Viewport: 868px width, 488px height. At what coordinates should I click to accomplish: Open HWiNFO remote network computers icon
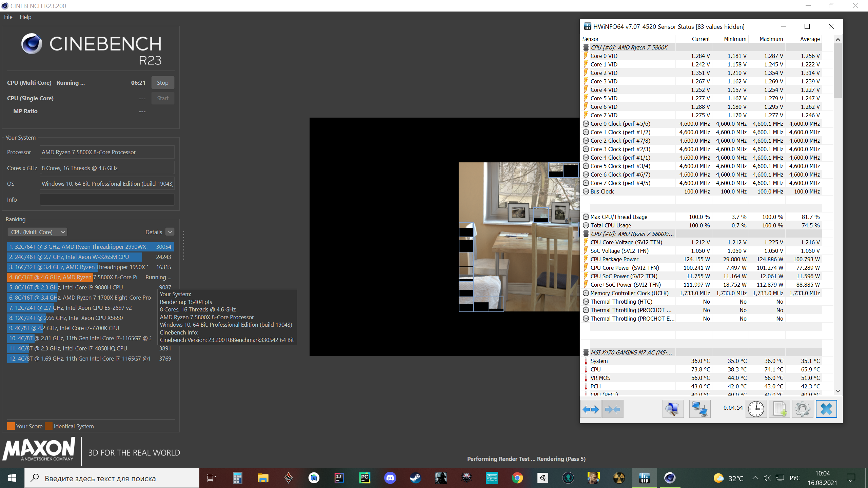pos(699,409)
